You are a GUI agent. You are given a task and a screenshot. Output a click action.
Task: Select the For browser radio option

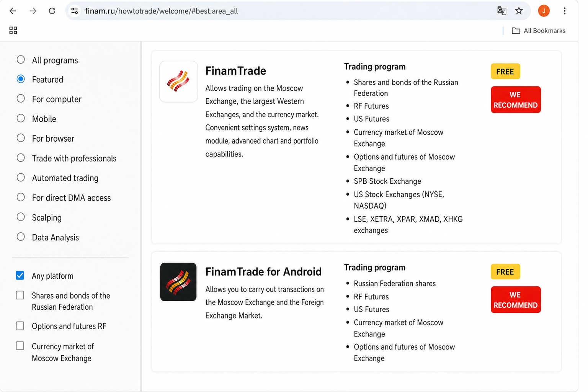(x=21, y=138)
